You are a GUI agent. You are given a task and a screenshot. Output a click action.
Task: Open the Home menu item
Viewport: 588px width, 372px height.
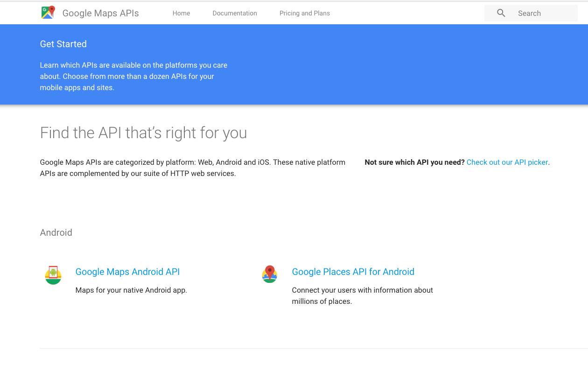181,13
